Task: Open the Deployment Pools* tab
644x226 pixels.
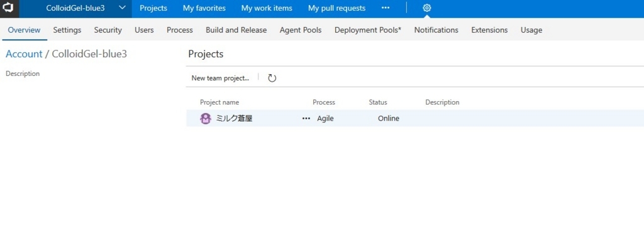Action: 367,30
